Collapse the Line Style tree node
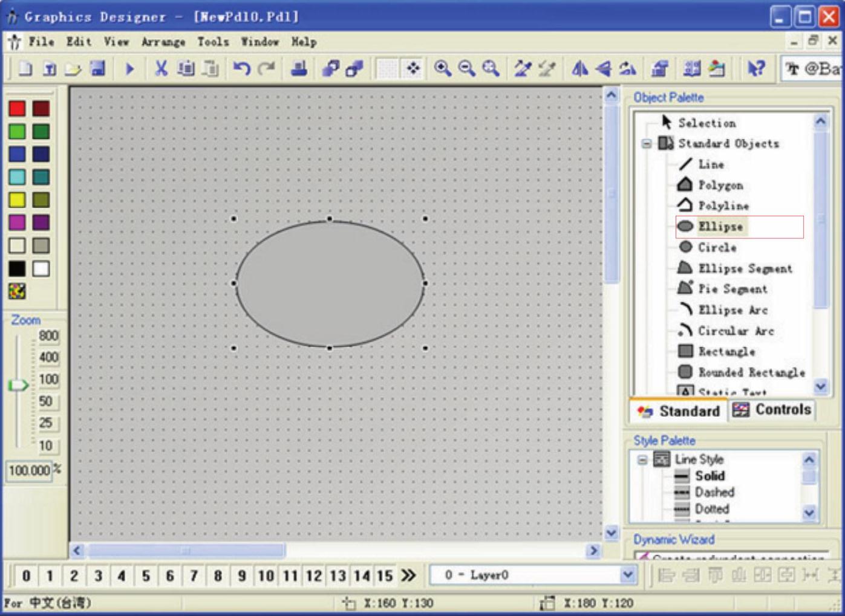 coord(642,460)
